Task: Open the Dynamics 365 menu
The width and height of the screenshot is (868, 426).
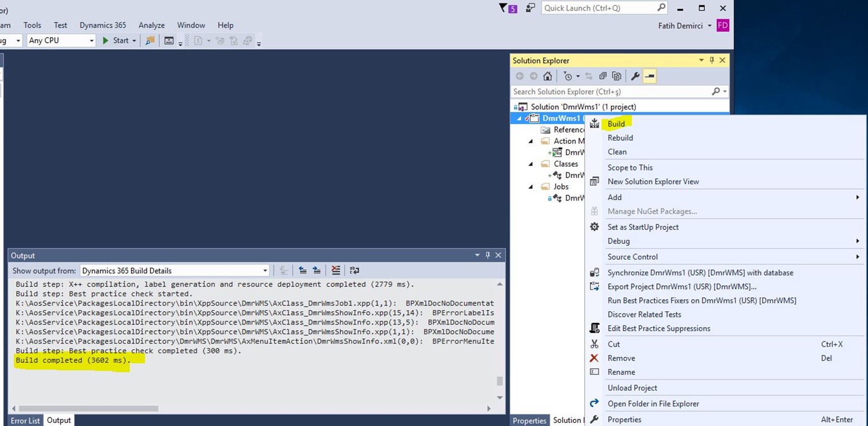Action: coord(103,25)
